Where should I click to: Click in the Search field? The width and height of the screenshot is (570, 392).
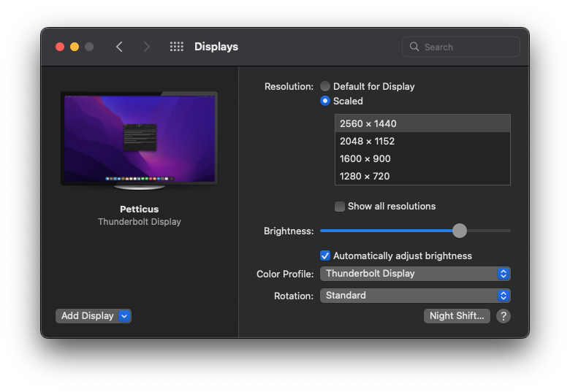coord(461,47)
